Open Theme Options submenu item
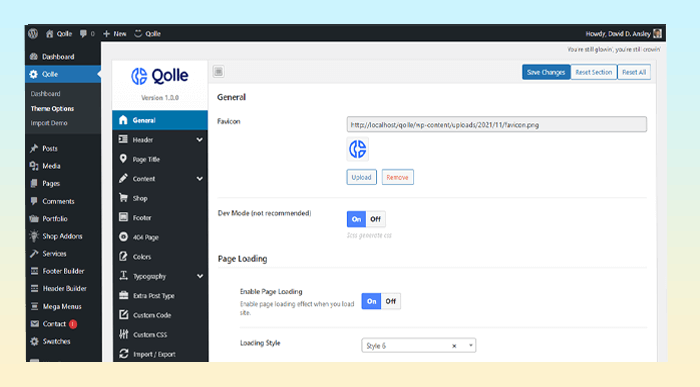700x387 pixels. [x=52, y=108]
